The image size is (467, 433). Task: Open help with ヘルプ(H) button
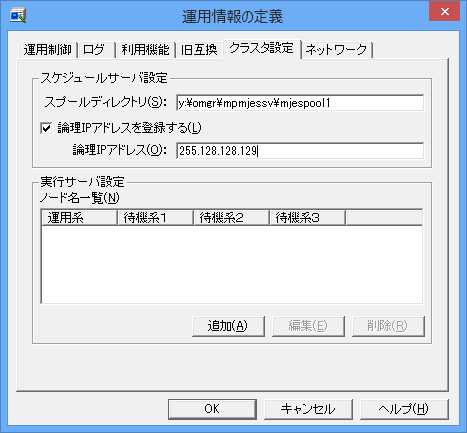(x=404, y=409)
